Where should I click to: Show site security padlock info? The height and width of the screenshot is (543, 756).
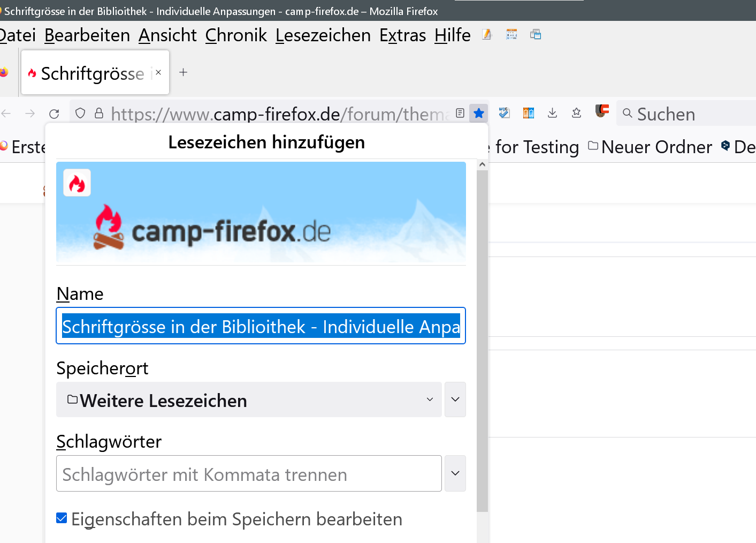pyautogui.click(x=99, y=113)
